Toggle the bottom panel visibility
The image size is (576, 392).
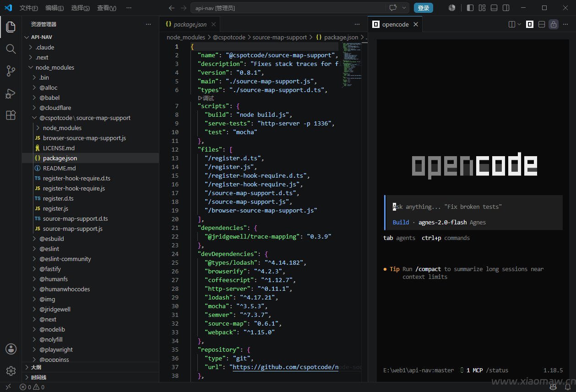[x=494, y=8]
